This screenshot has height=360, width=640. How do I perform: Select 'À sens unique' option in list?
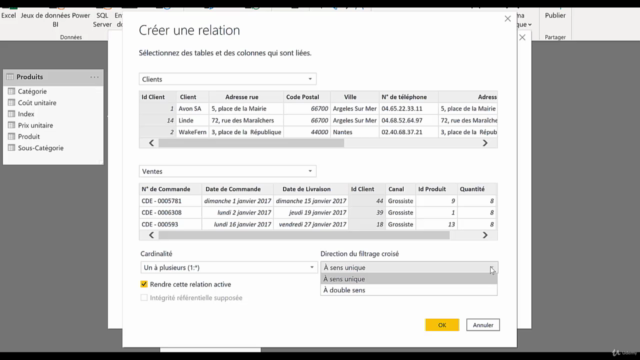[x=409, y=279]
